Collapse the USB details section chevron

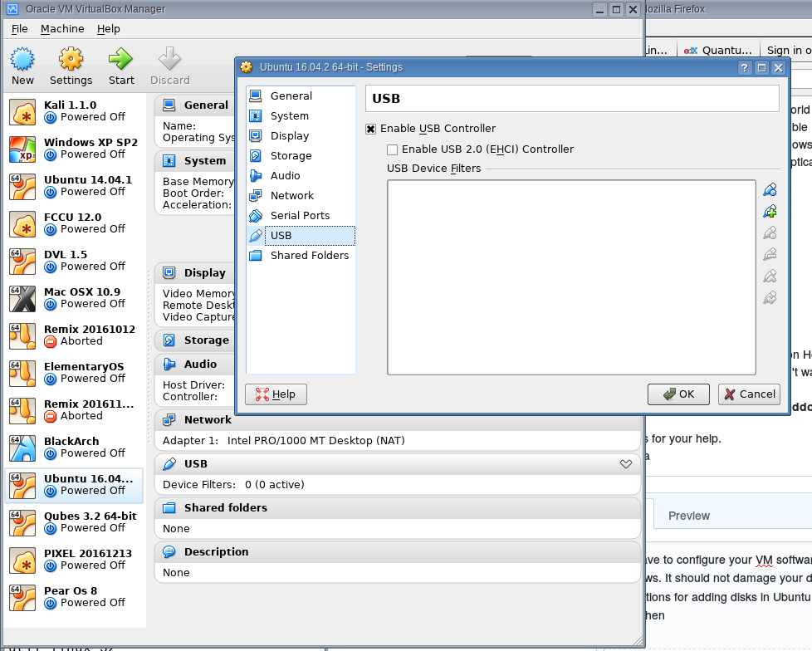[626, 464]
